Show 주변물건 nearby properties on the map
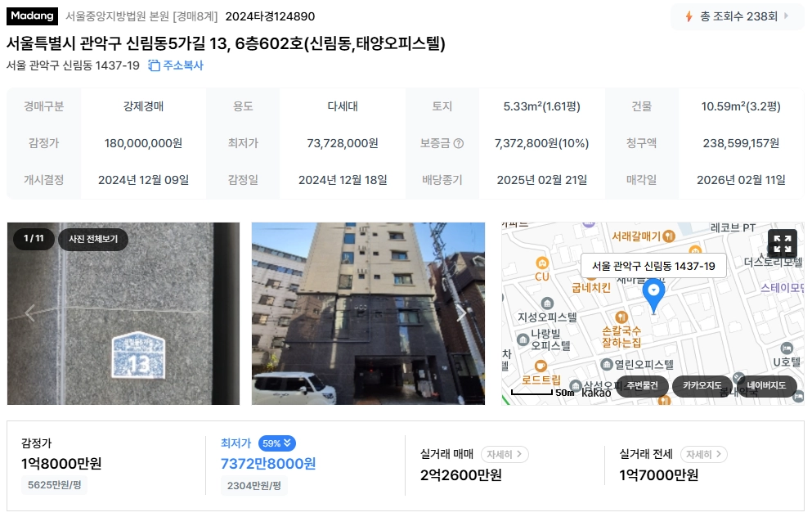Image resolution: width=812 pixels, height=517 pixels. point(642,385)
